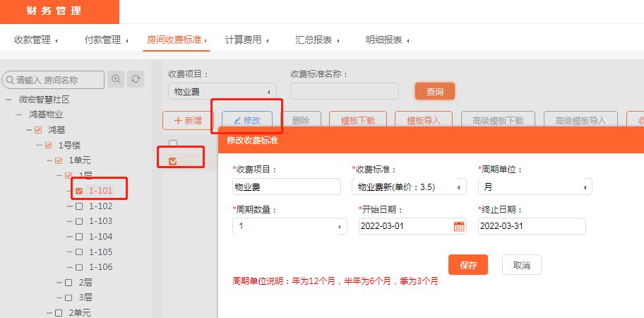This screenshot has width=644, height=318.
Task: Open the 收费标准 dropdown in dialog
Action: pos(409,187)
